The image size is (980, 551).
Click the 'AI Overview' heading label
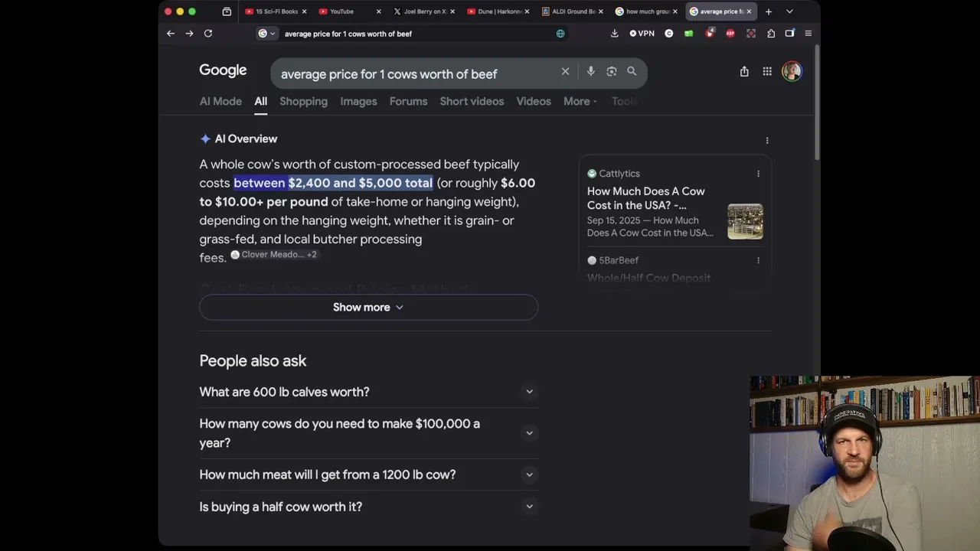(246, 139)
